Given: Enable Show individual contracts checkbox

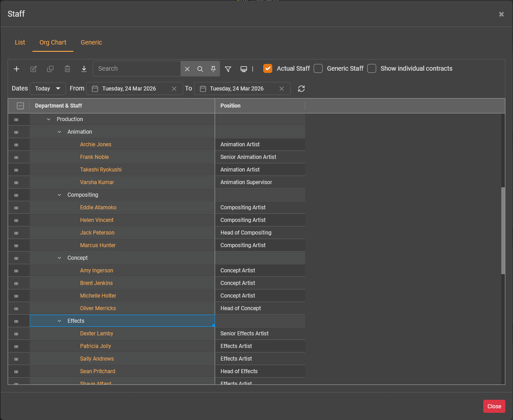Looking at the screenshot, I should click(372, 68).
